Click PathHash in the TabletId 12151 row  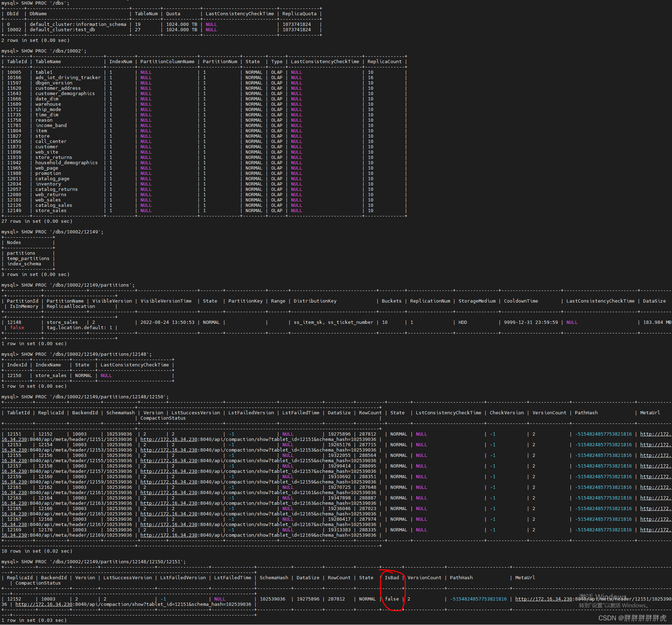coord(603,434)
